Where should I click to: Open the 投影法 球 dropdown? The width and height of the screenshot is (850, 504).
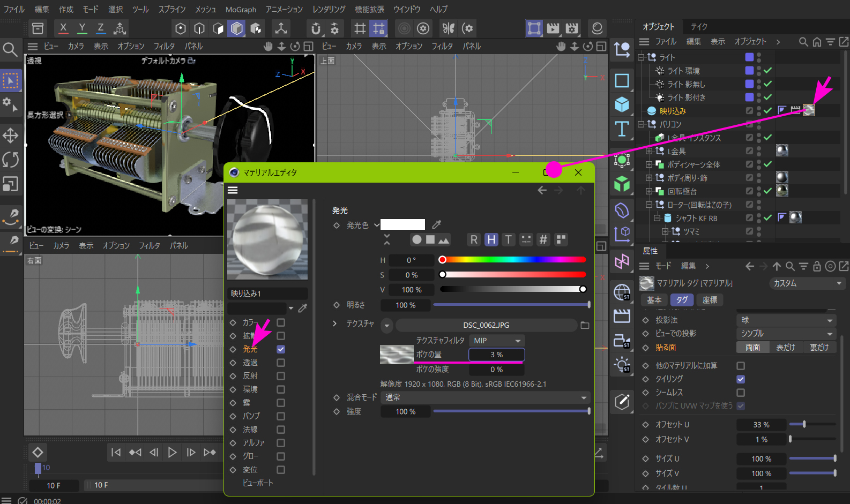(x=786, y=320)
